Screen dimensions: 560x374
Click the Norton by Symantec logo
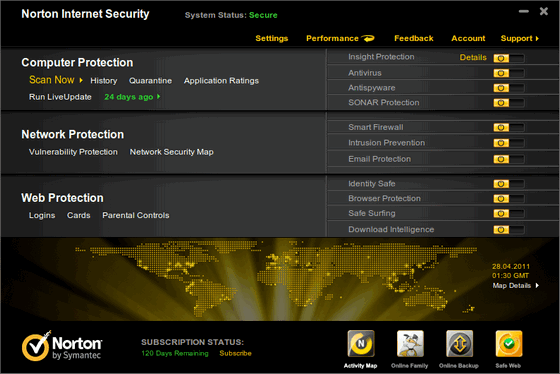click(x=62, y=346)
